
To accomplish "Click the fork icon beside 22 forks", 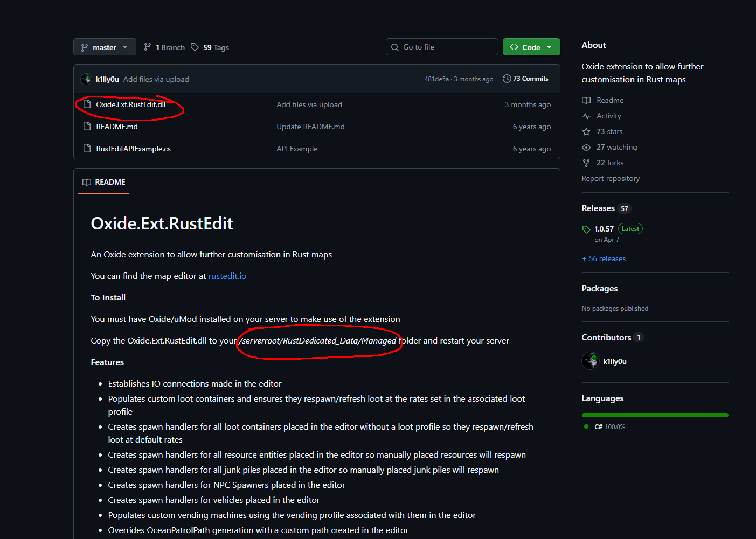I will click(586, 163).
